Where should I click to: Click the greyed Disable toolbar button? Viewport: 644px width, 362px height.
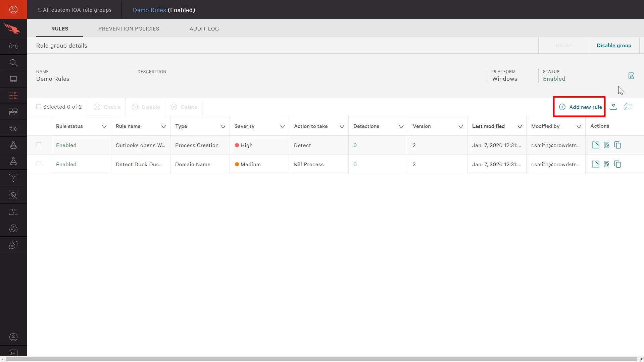pyautogui.click(x=146, y=107)
